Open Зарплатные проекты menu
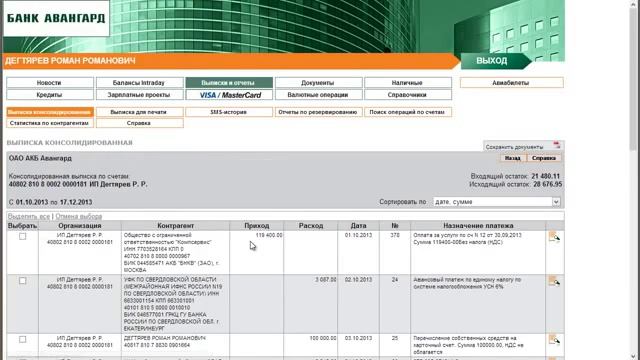The image size is (640, 360). point(139,95)
